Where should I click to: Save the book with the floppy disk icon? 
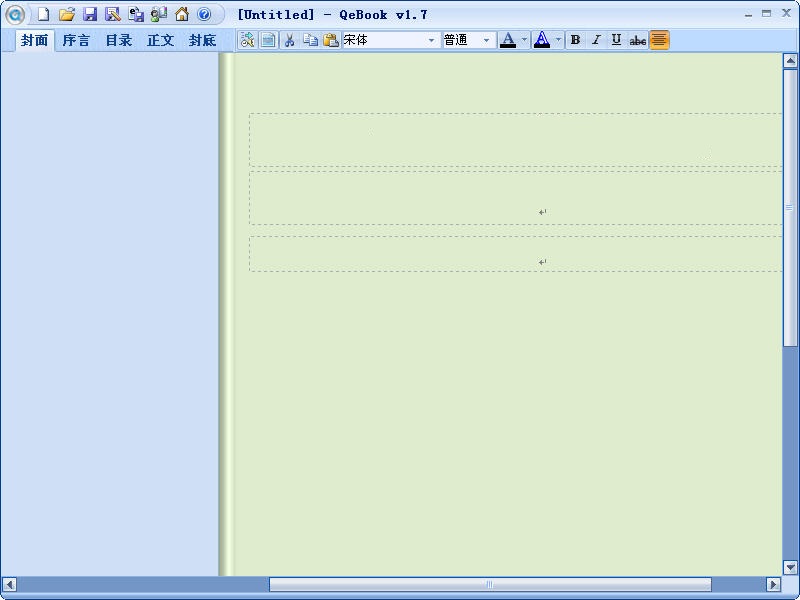[90, 15]
